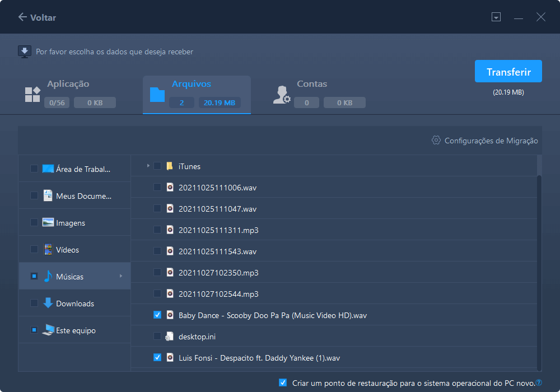Viewport: 560px width, 392px height.
Task: Check the iTunes folder checkbox
Action: [x=157, y=166]
